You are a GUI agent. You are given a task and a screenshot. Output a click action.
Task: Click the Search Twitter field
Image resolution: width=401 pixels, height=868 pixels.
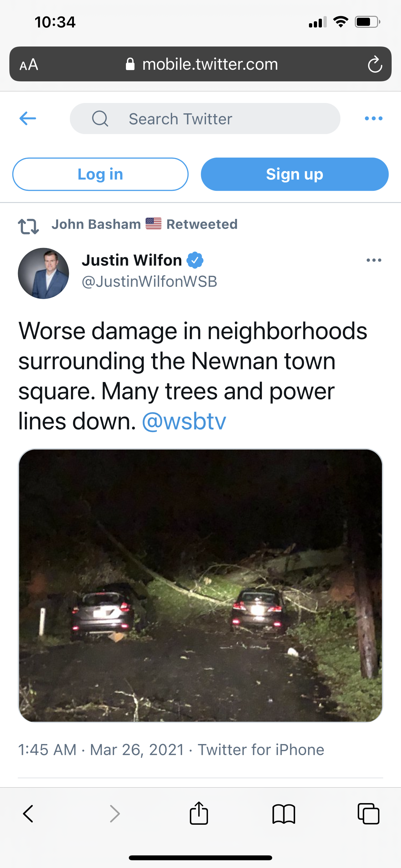coord(205,119)
